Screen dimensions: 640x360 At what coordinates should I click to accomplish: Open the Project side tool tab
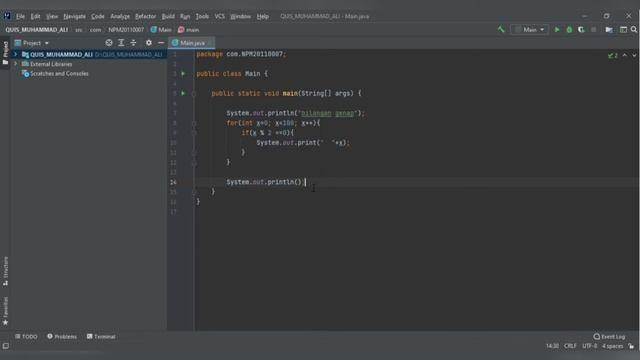point(5,53)
